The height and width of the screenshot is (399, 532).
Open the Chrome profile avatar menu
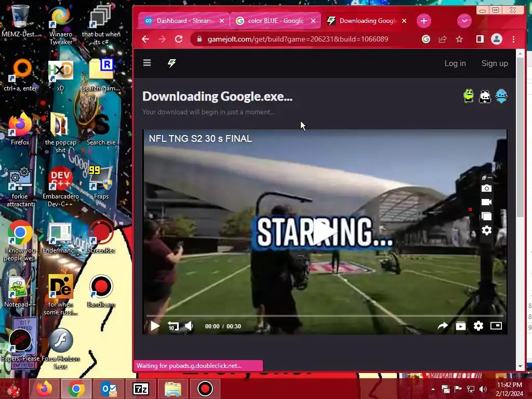(x=496, y=39)
